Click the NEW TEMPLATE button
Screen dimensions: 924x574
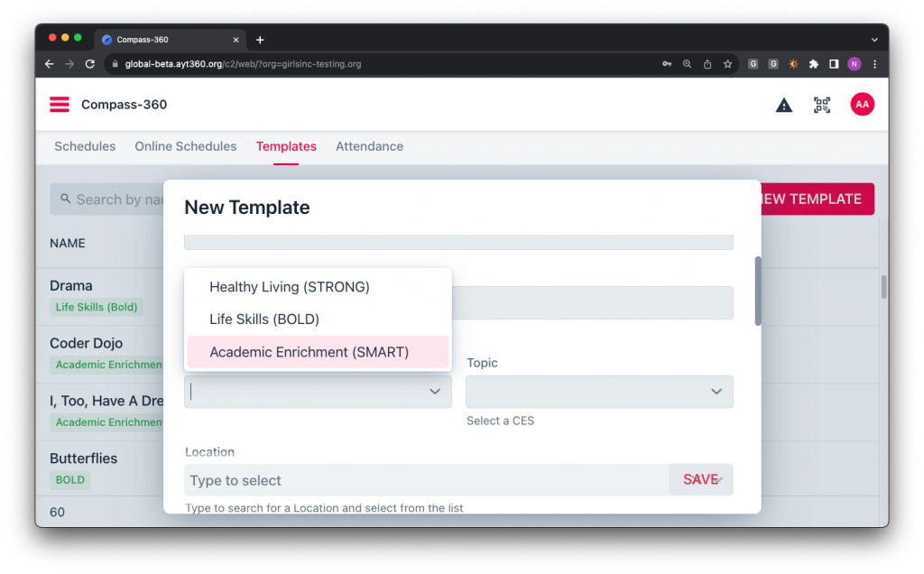818,199
